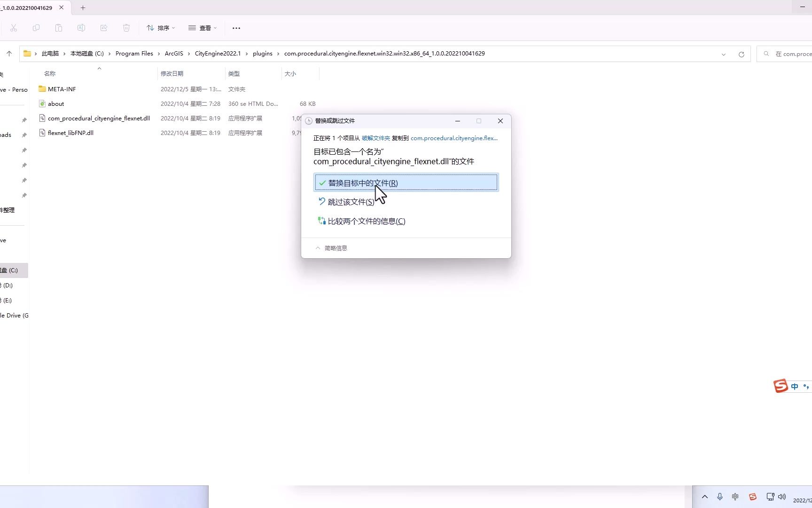Viewport: 812px width, 508px height.
Task: Click CityEngine2022.1 breadcrumb segment
Action: [218, 54]
